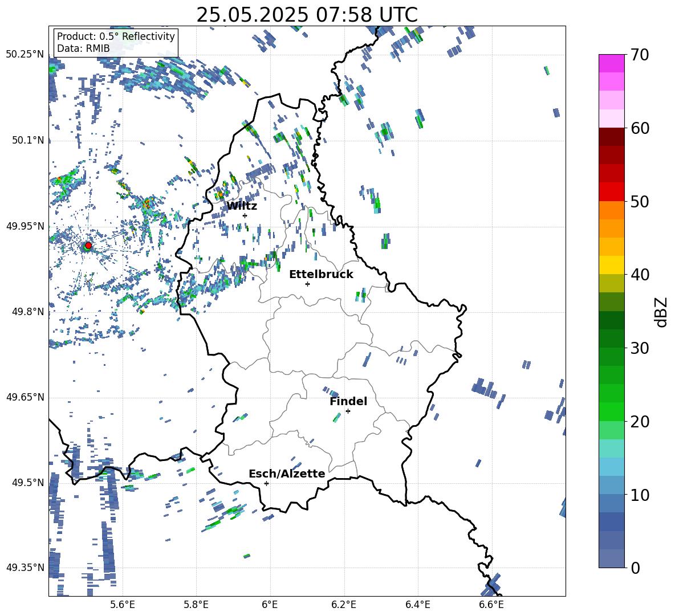Click the dark maroon colorbar segment below 60

pos(611,137)
